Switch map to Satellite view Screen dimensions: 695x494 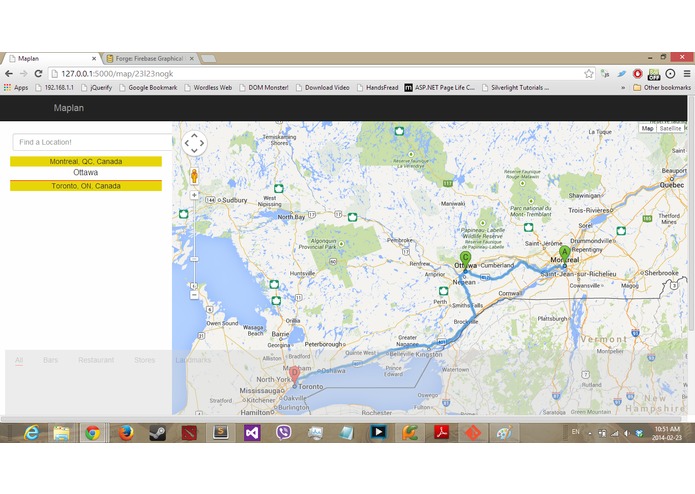670,128
